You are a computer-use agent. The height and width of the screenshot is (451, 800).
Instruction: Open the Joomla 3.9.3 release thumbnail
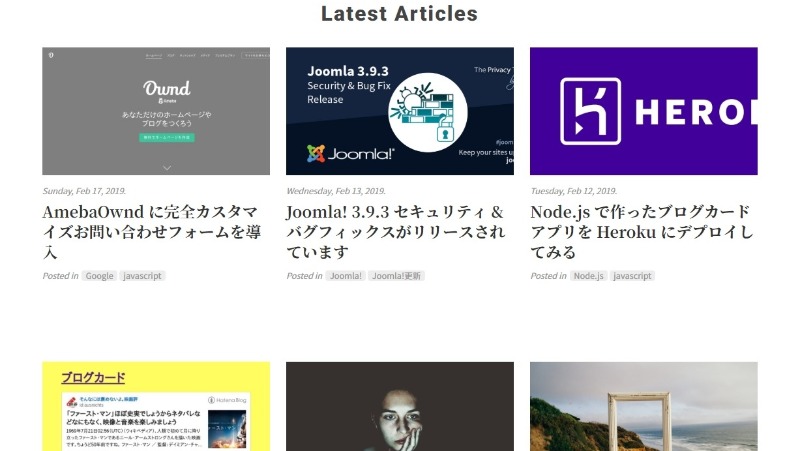(x=400, y=111)
